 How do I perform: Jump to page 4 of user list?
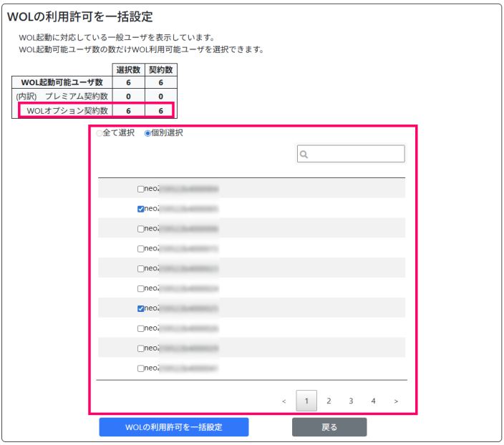point(373,401)
